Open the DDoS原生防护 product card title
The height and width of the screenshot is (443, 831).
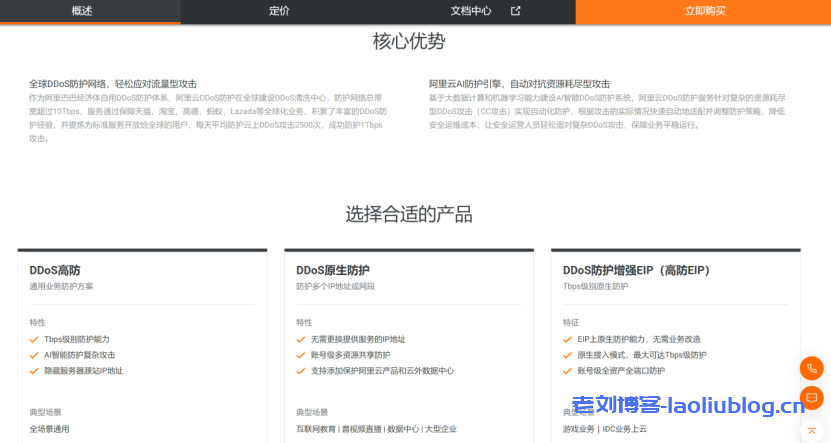(x=333, y=270)
